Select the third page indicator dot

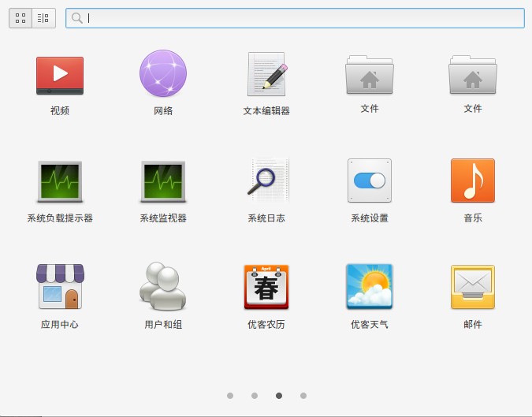click(279, 396)
